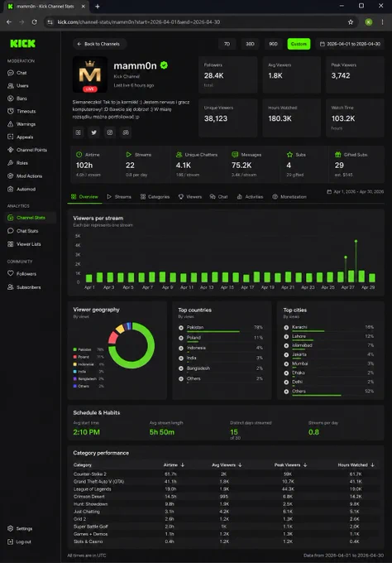Select Pakistan row in Top countries

221,328
